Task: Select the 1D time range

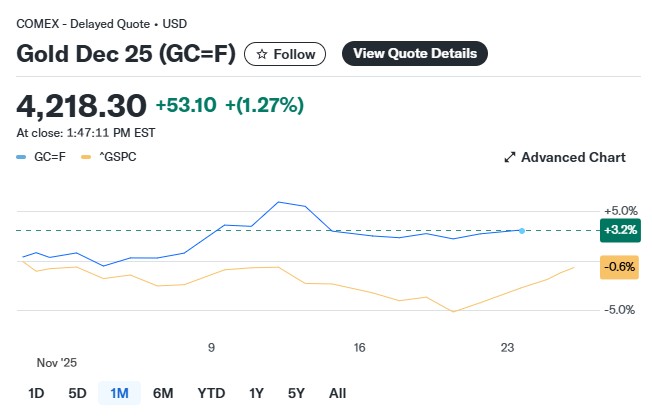Action: click(x=36, y=393)
